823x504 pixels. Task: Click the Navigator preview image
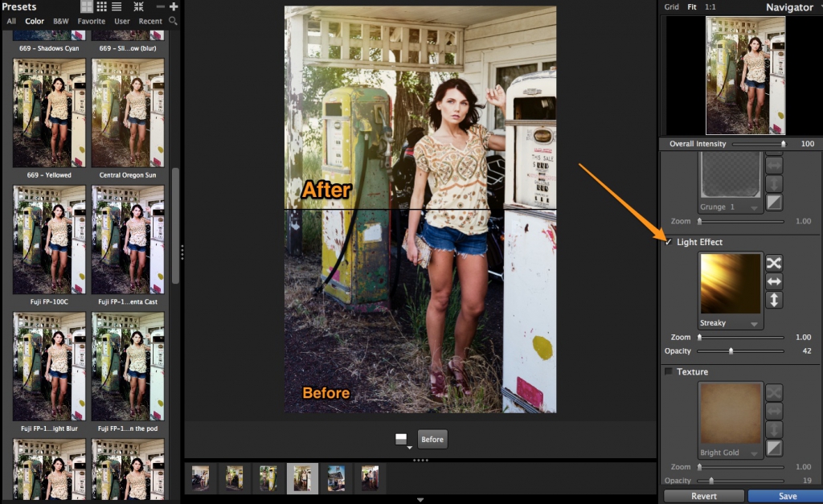(745, 76)
